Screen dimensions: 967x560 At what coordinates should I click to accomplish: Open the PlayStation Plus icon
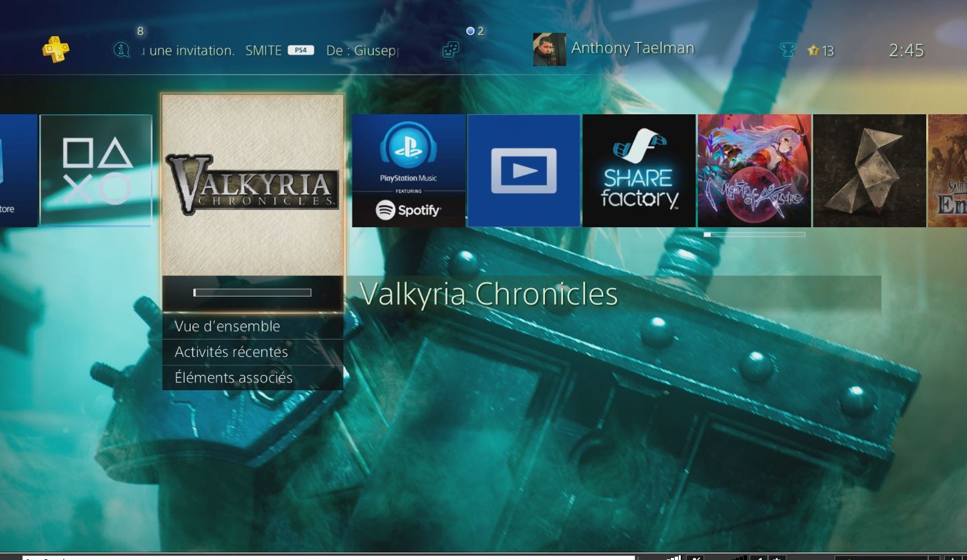tap(56, 49)
